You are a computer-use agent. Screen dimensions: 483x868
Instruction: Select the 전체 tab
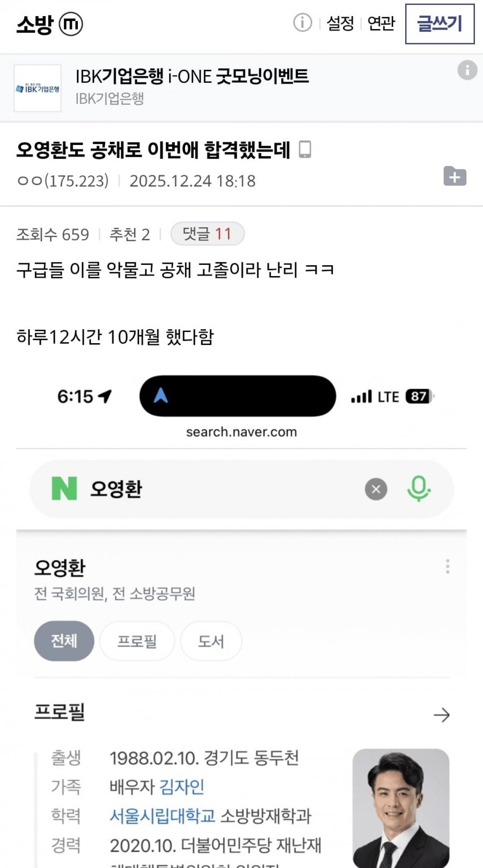click(x=64, y=641)
